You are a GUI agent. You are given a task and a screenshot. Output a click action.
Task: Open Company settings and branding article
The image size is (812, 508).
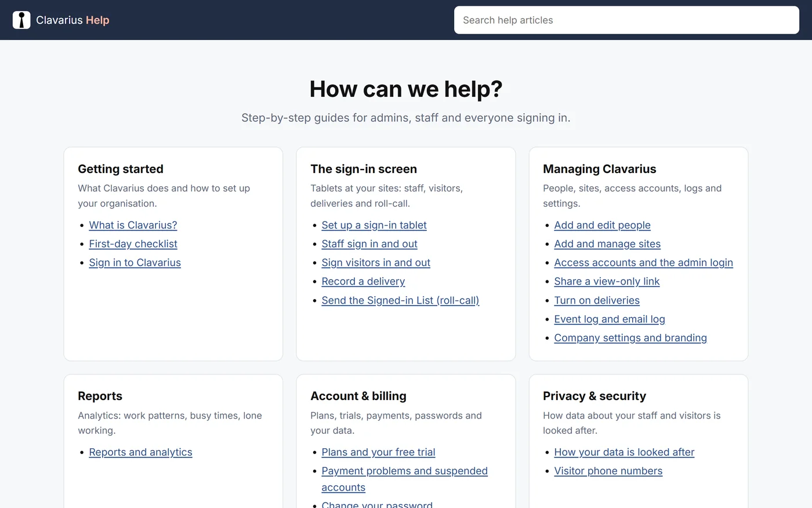pyautogui.click(x=630, y=338)
